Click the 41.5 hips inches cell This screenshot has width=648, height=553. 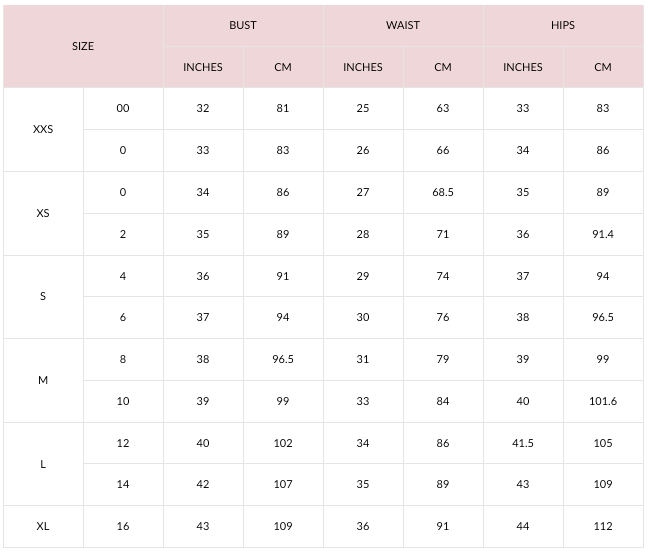(x=523, y=443)
